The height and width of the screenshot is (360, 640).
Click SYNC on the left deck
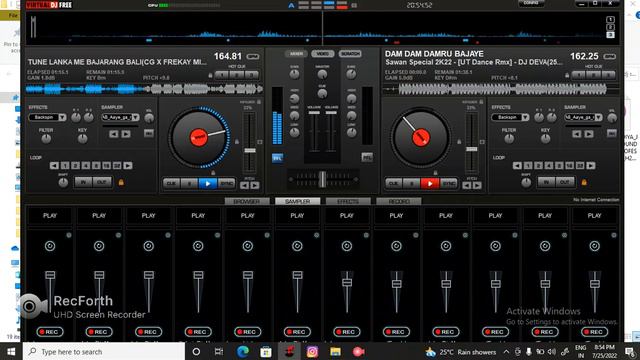pos(227,184)
